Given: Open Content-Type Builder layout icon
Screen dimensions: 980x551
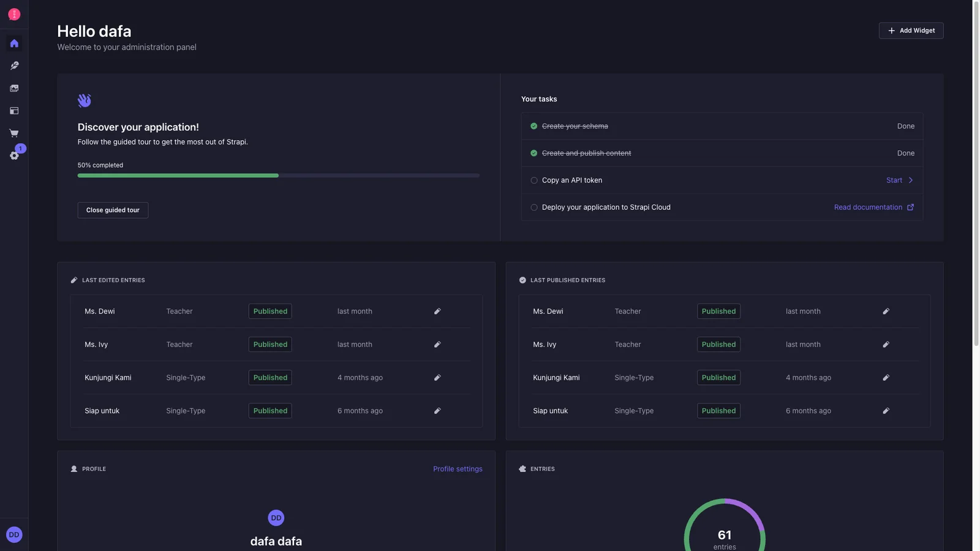Looking at the screenshot, I should point(14,111).
